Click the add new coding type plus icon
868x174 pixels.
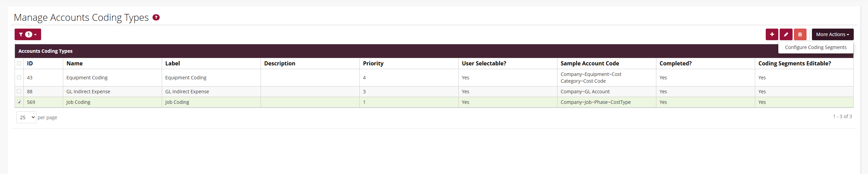tap(772, 34)
